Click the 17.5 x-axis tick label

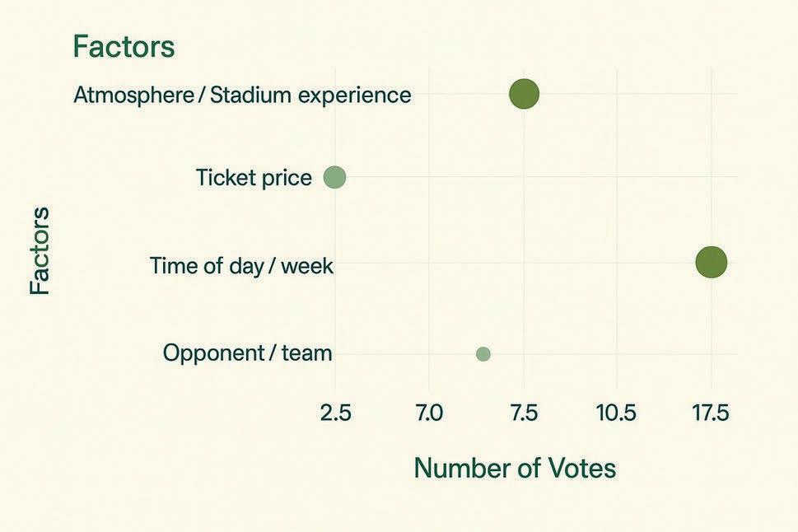tap(710, 413)
